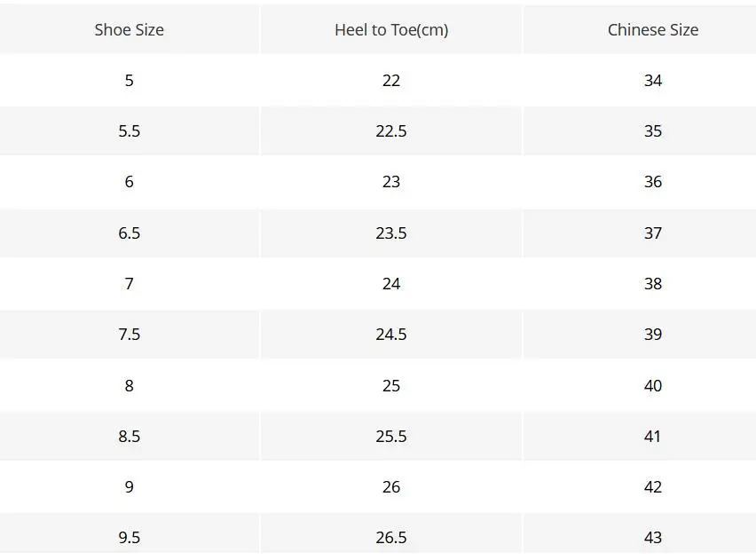Click shoe size 8 cell
The image size is (756, 560).
click(x=130, y=386)
